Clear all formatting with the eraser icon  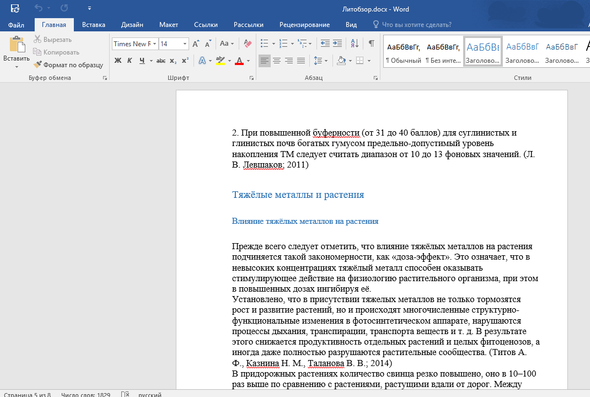248,44
